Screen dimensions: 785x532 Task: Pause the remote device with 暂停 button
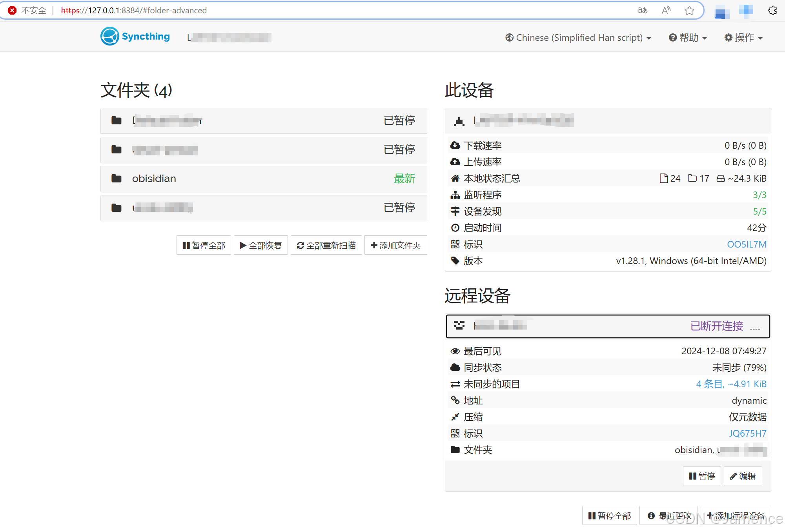(702, 476)
